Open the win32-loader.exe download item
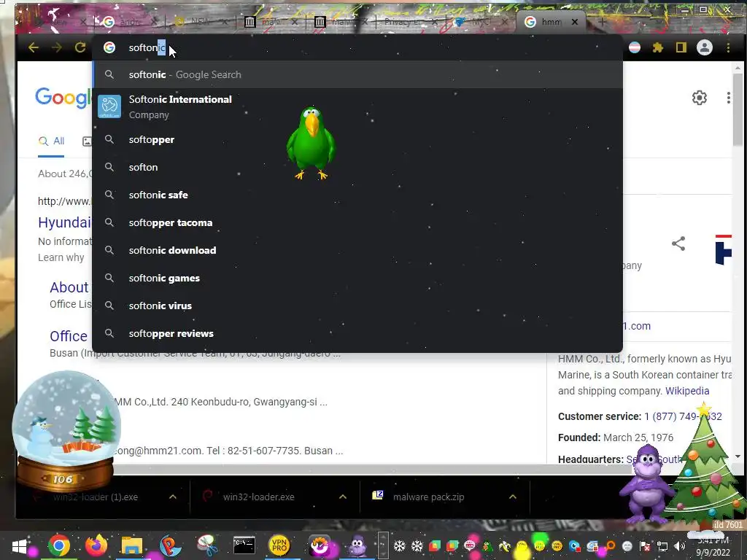Screen dimensions: 747x560 coord(259,497)
